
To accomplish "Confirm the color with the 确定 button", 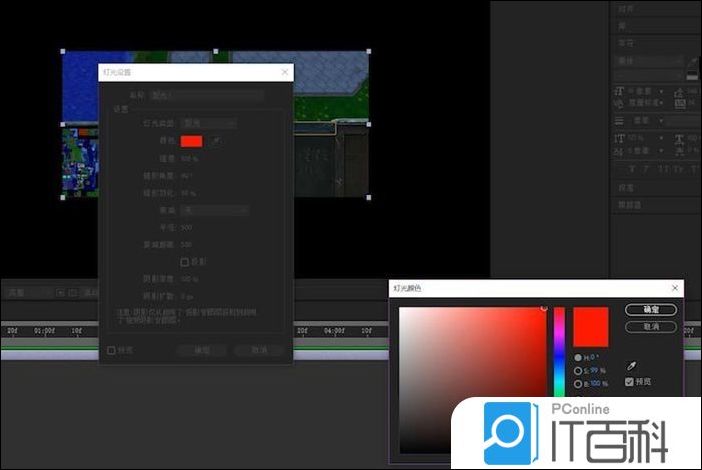I will click(x=651, y=309).
